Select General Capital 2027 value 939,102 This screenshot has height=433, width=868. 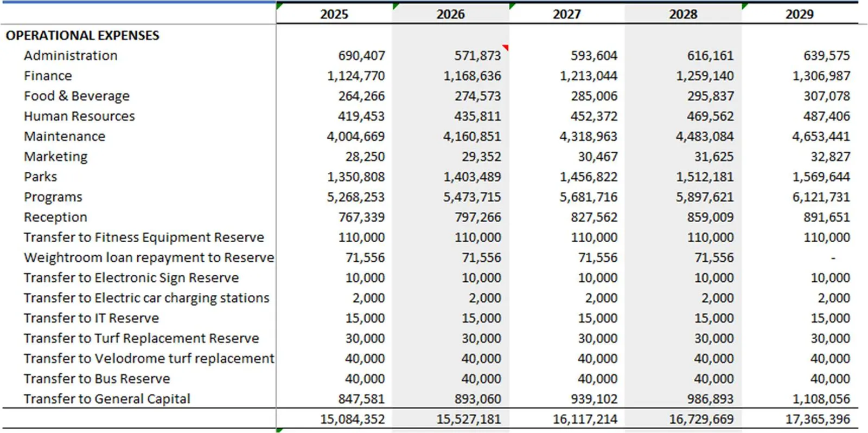coord(593,399)
